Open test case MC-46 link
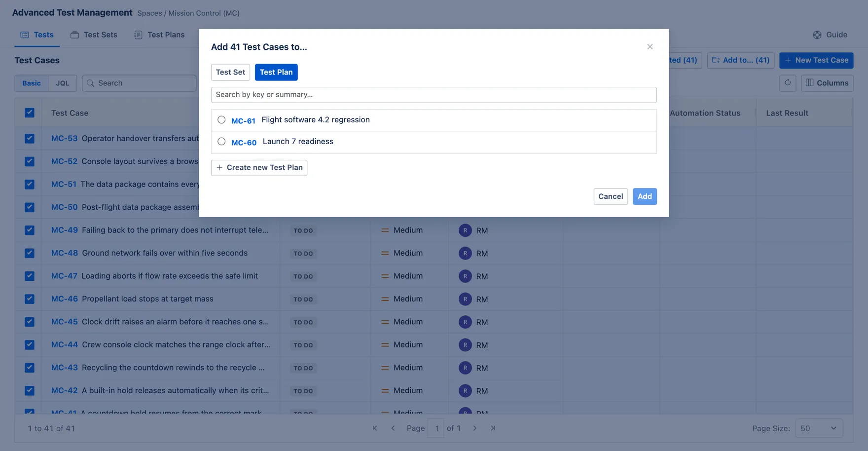The image size is (868, 451). (x=65, y=299)
